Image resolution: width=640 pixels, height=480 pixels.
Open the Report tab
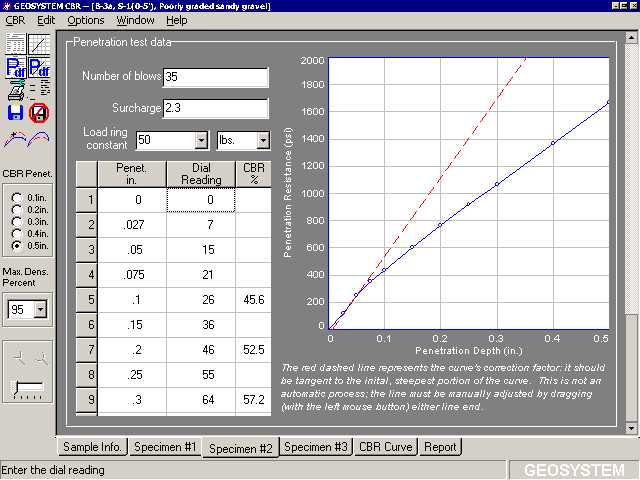tap(439, 447)
